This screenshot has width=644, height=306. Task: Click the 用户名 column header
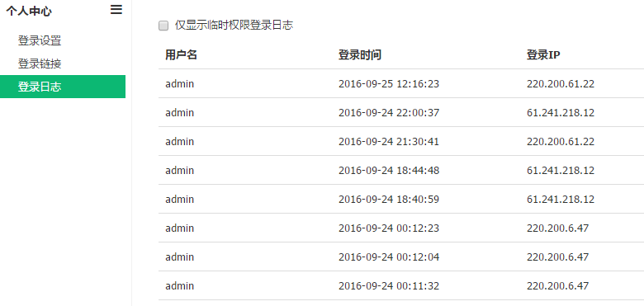click(181, 54)
